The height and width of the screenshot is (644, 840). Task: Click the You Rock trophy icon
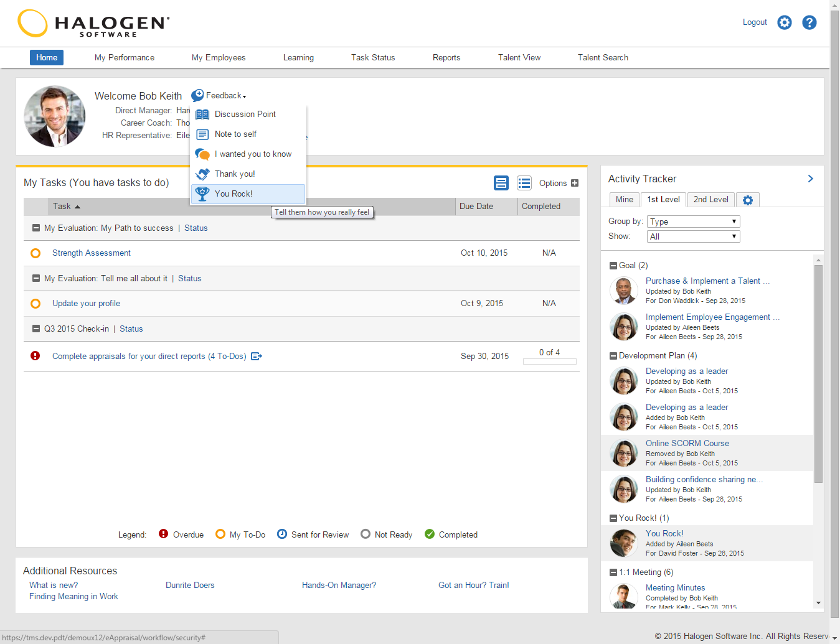[202, 194]
